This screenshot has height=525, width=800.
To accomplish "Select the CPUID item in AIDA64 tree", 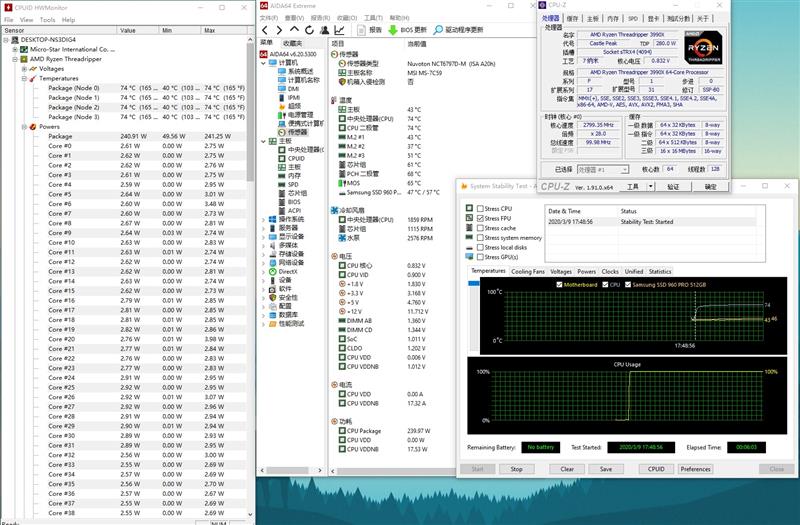I will click(296, 158).
